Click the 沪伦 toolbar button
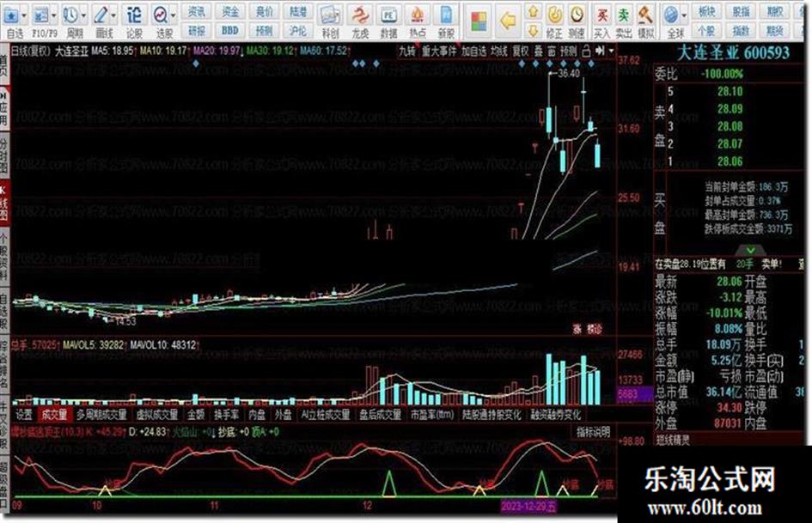The height and width of the screenshot is (523, 812). [x=298, y=31]
